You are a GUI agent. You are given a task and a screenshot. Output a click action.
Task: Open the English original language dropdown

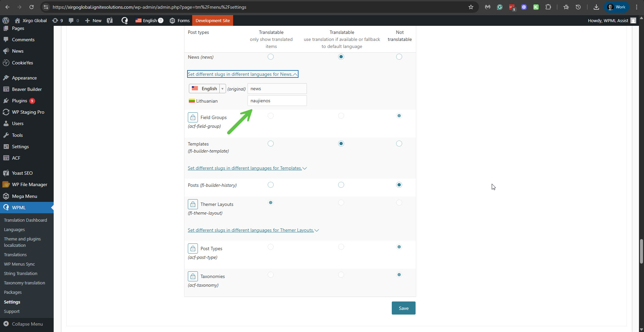click(207, 89)
